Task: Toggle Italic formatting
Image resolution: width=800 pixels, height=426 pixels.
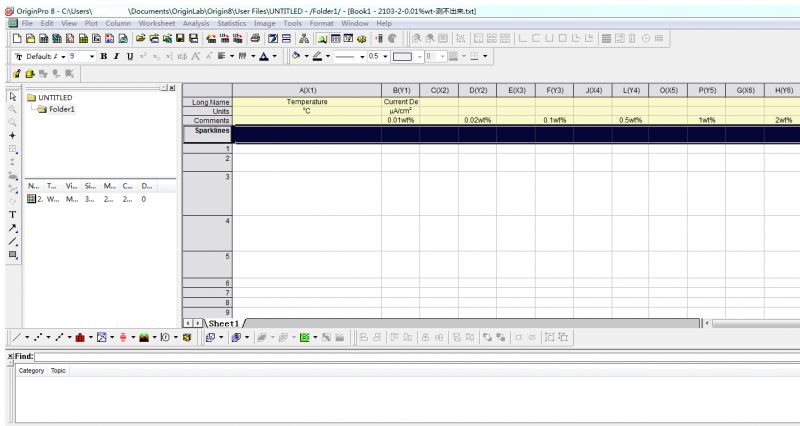Action: [x=117, y=57]
